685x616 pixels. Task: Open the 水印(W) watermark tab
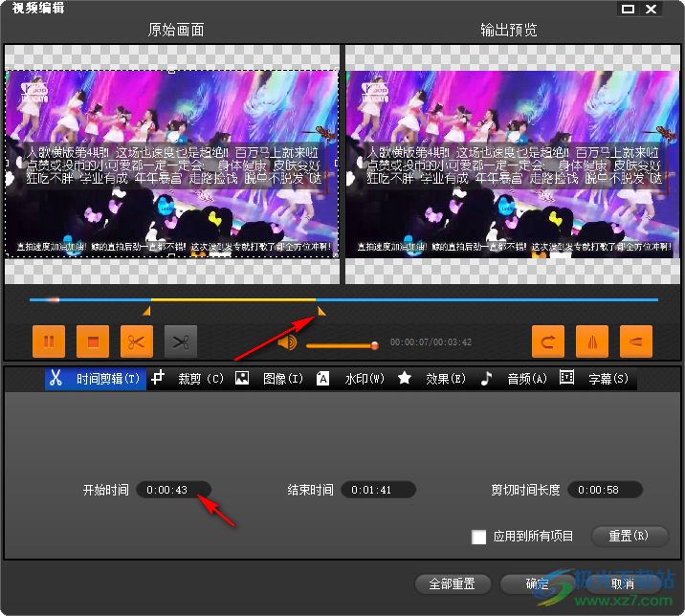[x=350, y=379]
